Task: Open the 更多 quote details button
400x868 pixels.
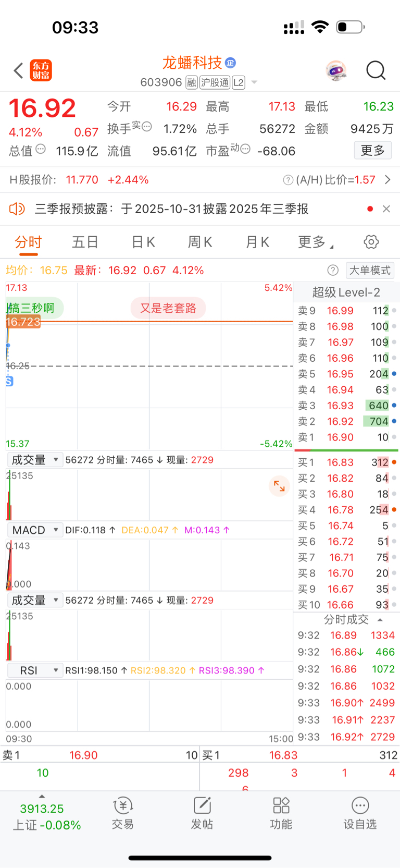Action: tap(373, 151)
